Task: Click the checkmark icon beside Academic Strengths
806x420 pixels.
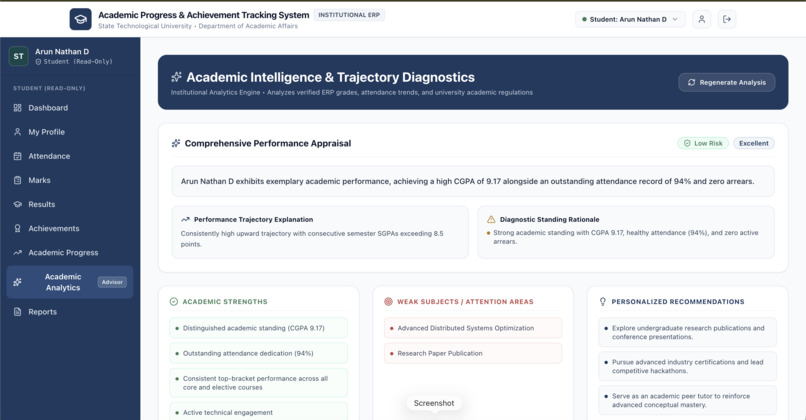Action: coord(174,302)
